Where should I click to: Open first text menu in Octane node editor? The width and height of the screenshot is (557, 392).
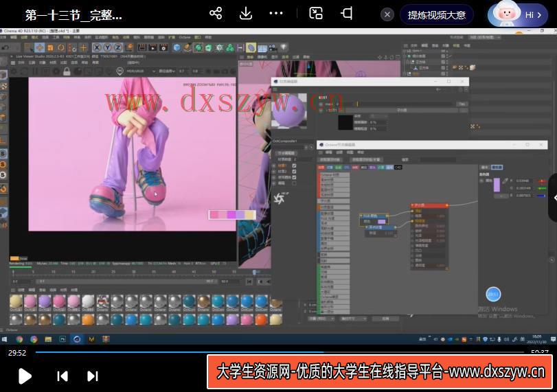329,152
